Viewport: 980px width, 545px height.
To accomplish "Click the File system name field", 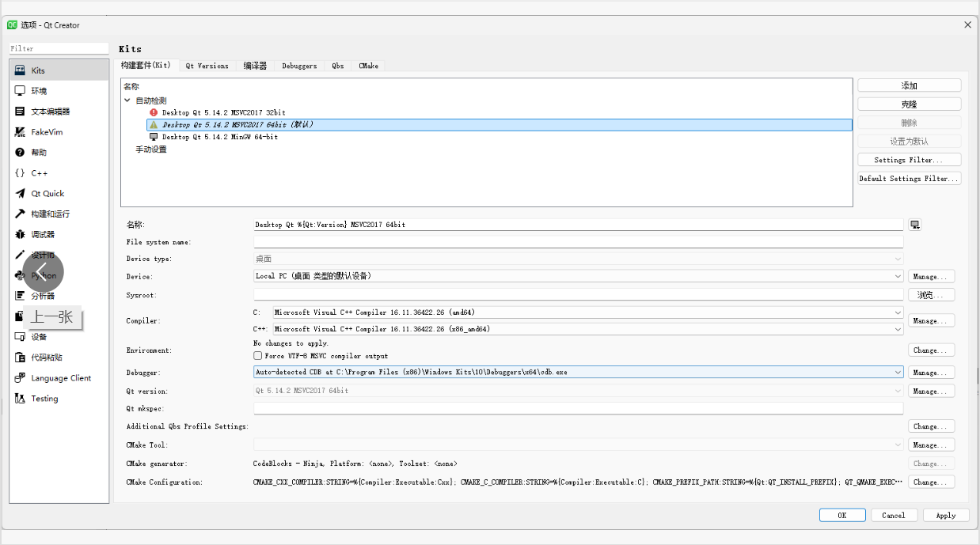I will [x=578, y=242].
